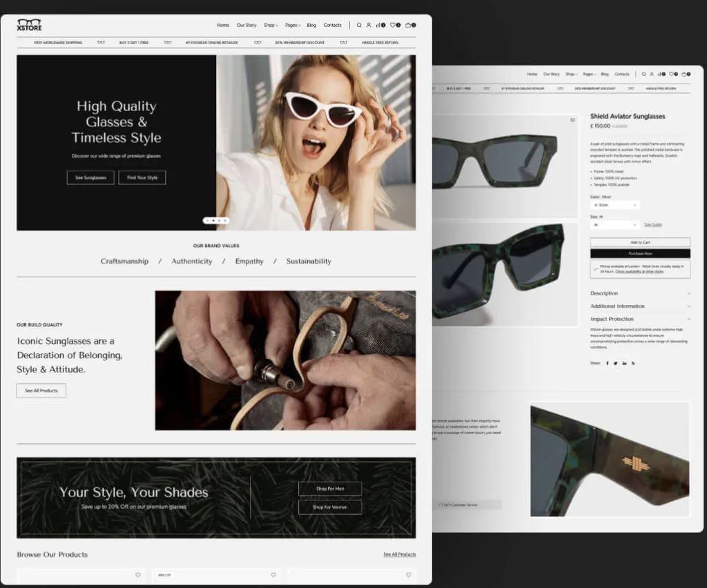Click XSTORE glasses logo
The width and height of the screenshot is (707, 588).
29,25
